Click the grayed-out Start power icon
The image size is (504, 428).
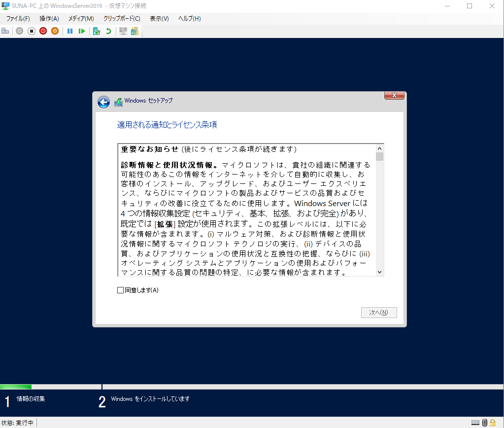click(x=20, y=31)
